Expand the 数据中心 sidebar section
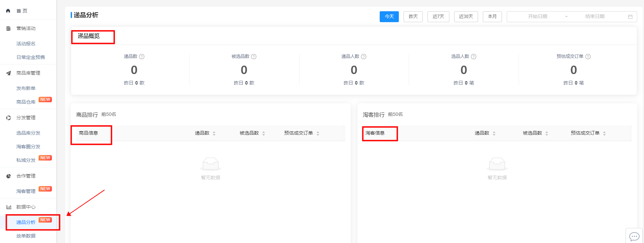The height and width of the screenshot is (243, 644). click(x=26, y=207)
